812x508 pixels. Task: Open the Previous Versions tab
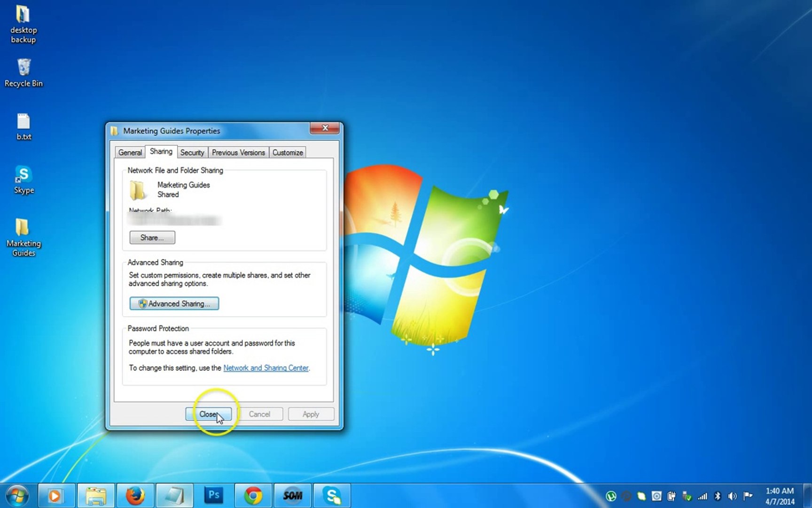click(x=238, y=152)
